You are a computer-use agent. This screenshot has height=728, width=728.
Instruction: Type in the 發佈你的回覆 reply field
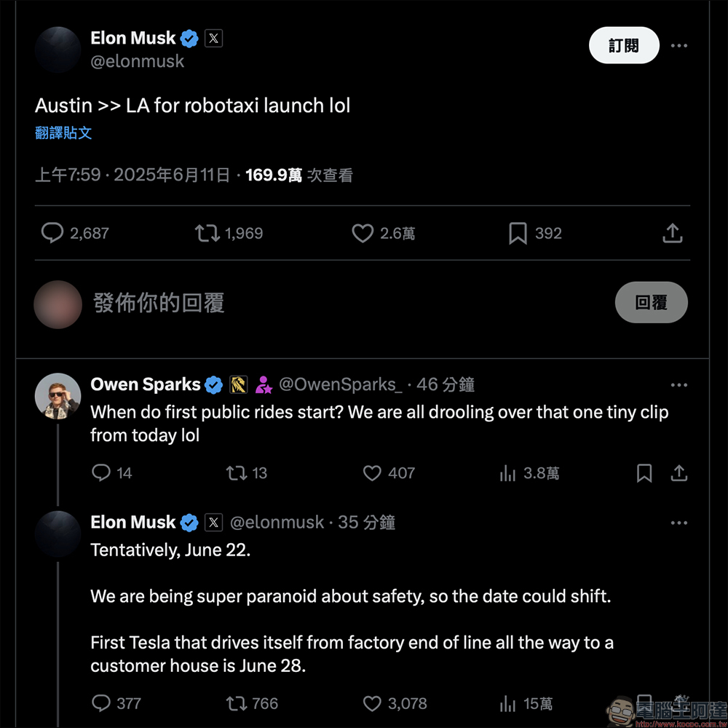(291, 303)
